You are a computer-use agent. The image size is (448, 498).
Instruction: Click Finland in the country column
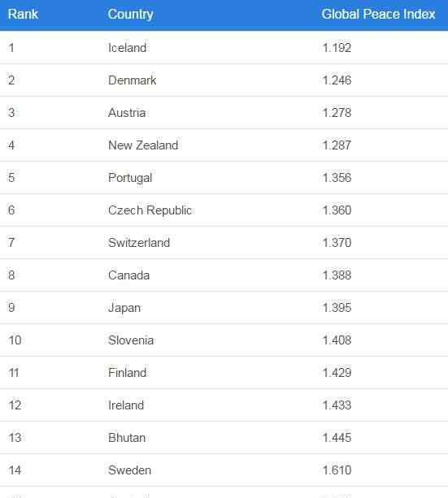coord(127,373)
